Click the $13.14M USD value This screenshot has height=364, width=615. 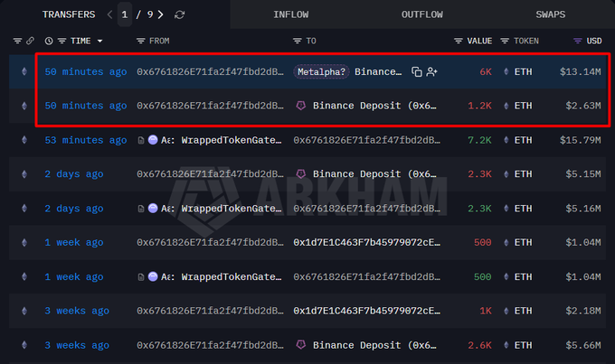pyautogui.click(x=580, y=71)
